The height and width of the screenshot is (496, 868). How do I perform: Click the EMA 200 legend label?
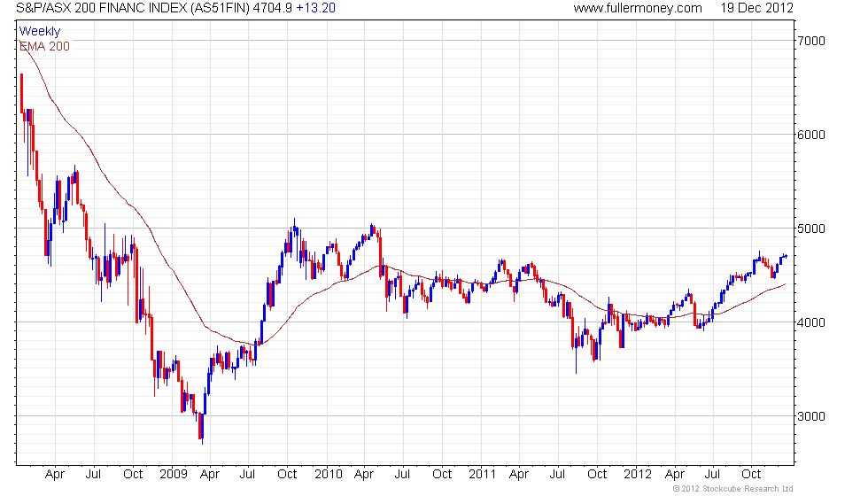click(x=44, y=46)
